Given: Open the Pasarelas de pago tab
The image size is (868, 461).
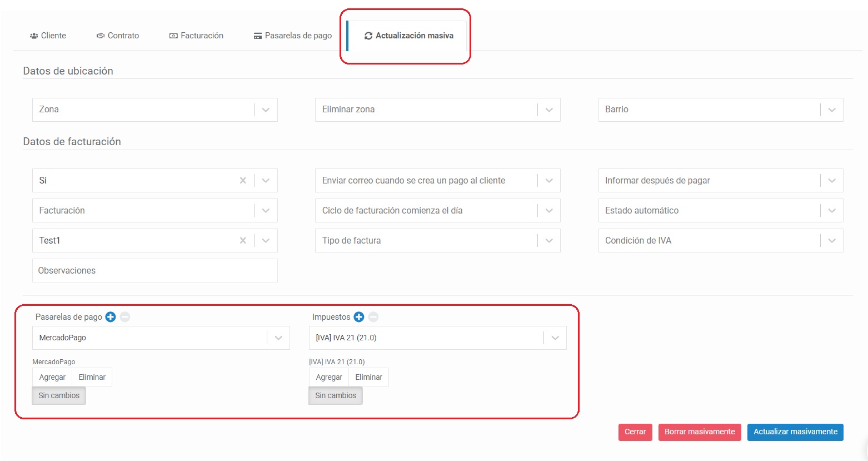Looking at the screenshot, I should 293,36.
